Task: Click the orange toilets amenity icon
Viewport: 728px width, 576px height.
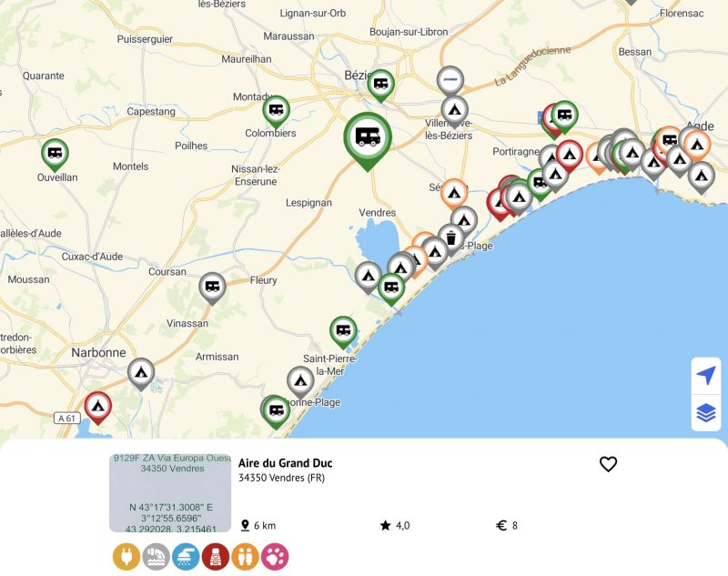Action: coord(245,557)
